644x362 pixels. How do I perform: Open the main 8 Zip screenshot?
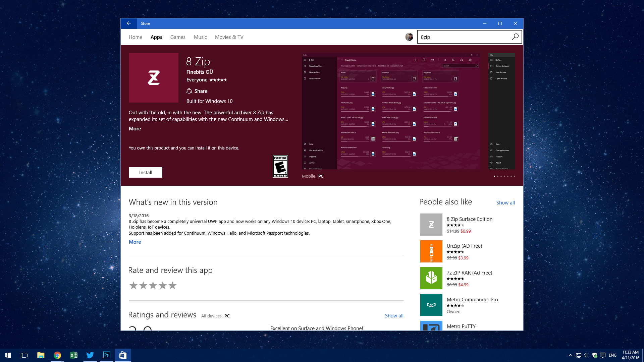(391, 111)
